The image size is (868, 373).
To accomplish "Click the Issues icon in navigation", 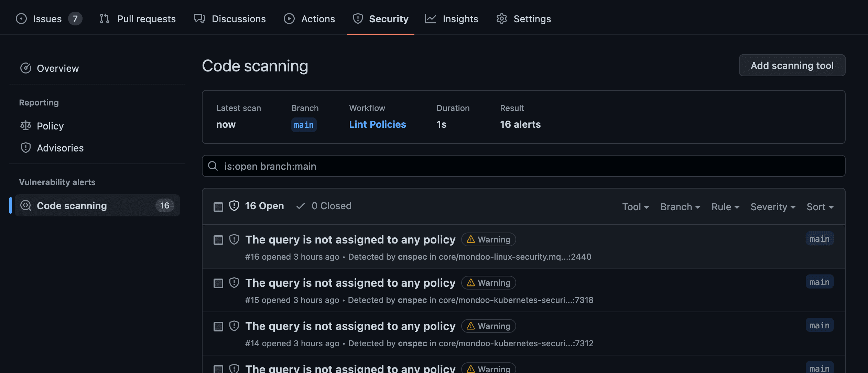I will pyautogui.click(x=21, y=19).
